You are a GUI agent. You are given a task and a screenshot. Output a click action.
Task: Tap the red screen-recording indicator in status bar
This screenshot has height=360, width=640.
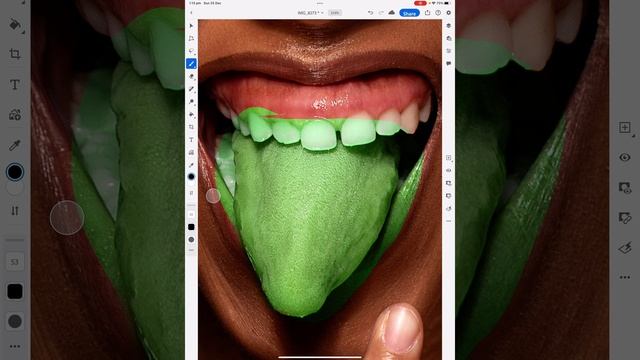[x=420, y=3]
